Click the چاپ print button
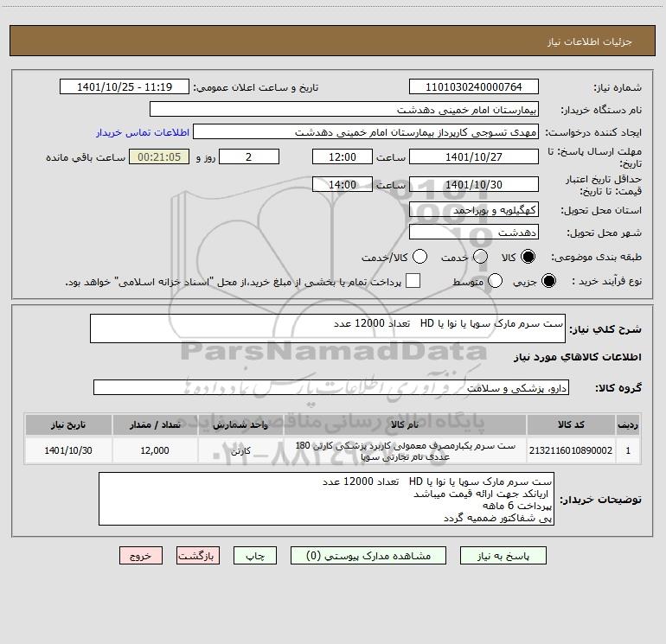Image resolution: width=666 pixels, height=644 pixels. point(255,556)
